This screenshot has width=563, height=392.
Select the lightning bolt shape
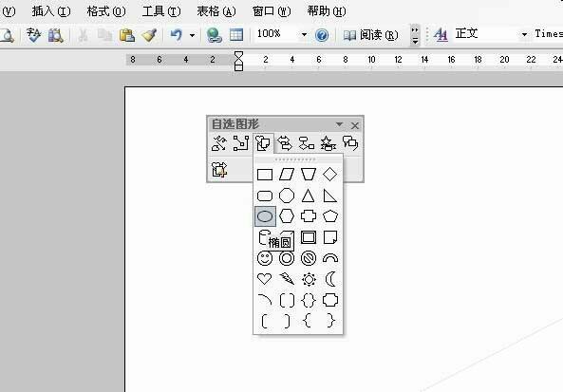pos(287,279)
